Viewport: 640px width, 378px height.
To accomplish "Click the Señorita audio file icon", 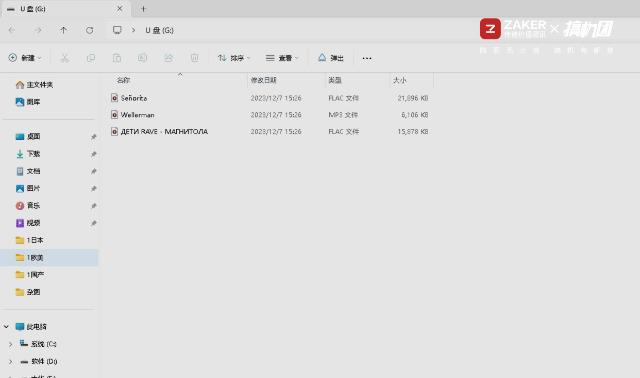I will click(114, 98).
